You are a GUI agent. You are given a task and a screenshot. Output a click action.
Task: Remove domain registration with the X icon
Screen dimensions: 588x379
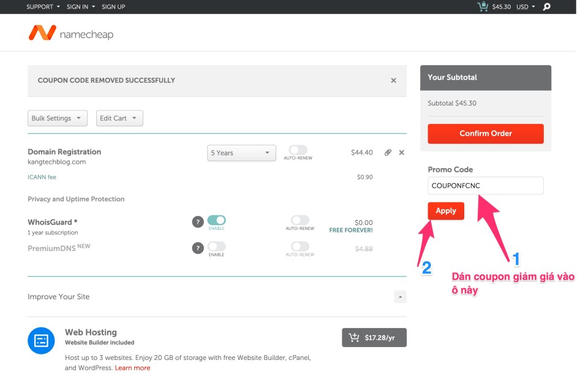[x=402, y=153]
